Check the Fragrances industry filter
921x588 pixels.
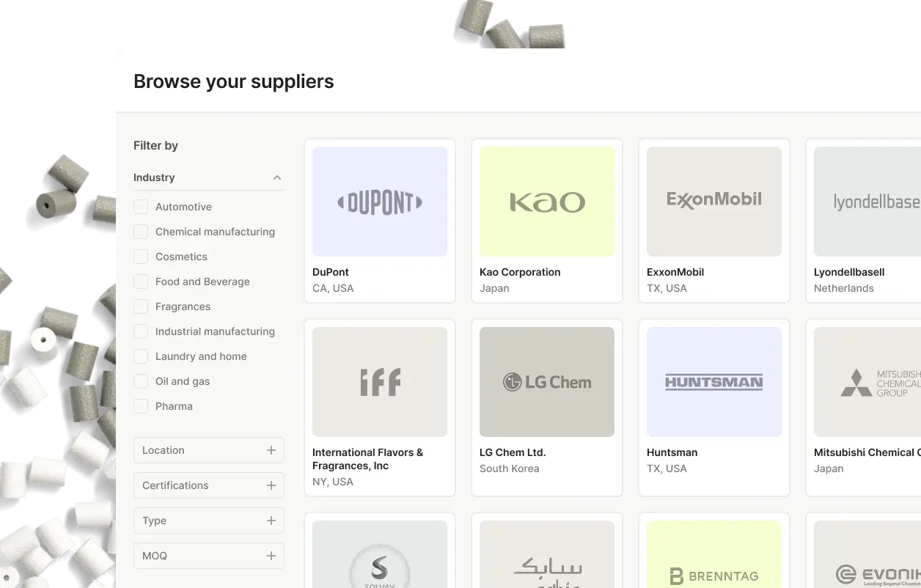pyautogui.click(x=140, y=306)
